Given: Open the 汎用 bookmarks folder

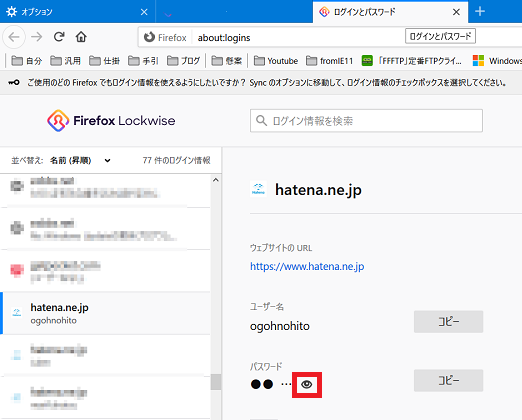Looking at the screenshot, I should coord(65,61).
